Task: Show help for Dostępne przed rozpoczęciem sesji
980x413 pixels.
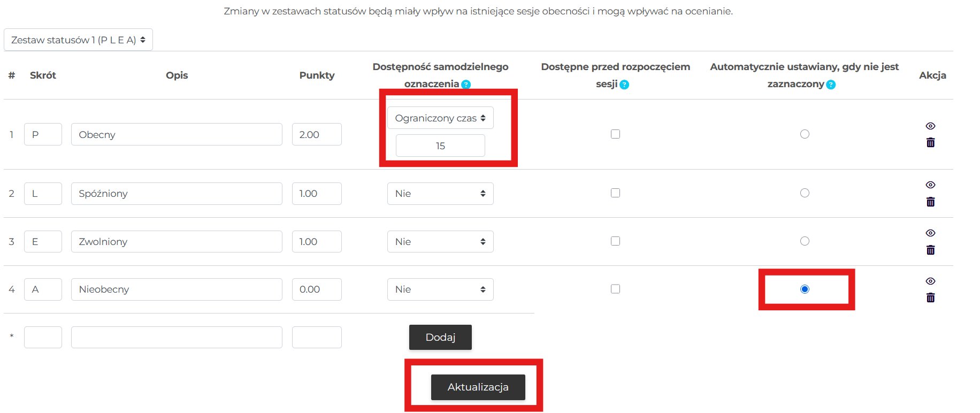Action: (x=624, y=85)
